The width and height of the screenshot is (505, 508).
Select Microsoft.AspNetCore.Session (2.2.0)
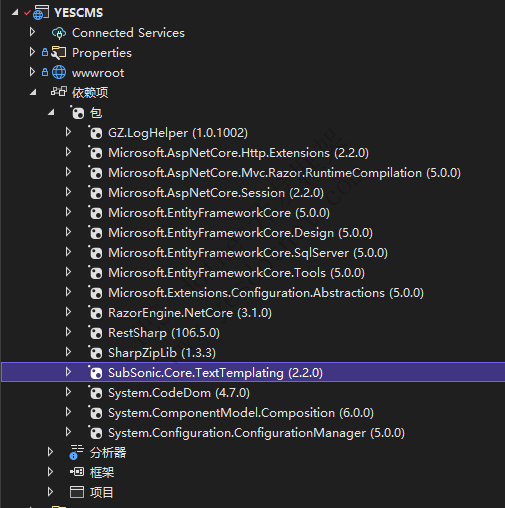pyautogui.click(x=216, y=193)
